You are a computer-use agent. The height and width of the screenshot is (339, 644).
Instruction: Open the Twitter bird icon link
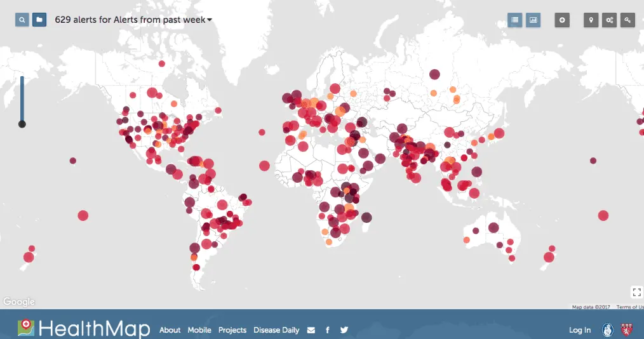pyautogui.click(x=344, y=330)
